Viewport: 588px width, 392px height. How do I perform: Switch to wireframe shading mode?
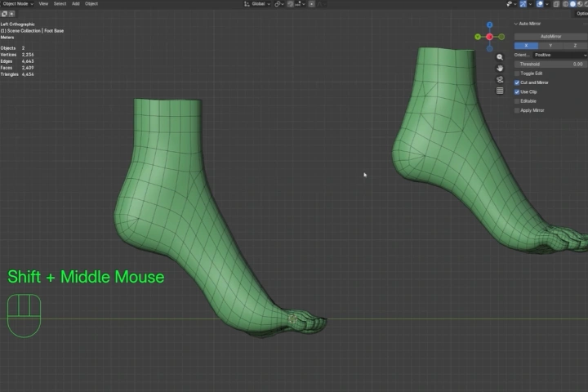[565, 4]
